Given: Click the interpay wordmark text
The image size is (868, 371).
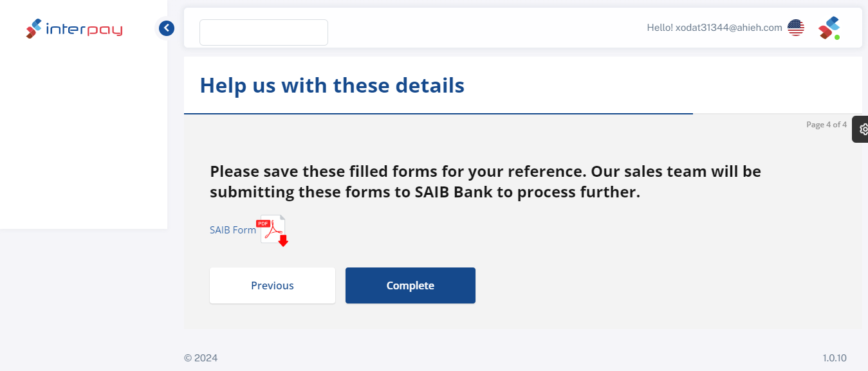Looking at the screenshot, I should (84, 30).
